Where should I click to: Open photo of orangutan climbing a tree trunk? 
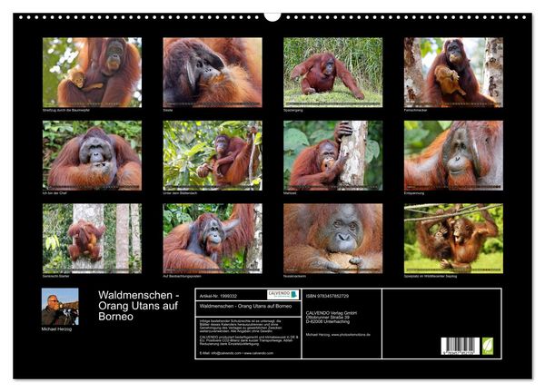tap(92, 239)
